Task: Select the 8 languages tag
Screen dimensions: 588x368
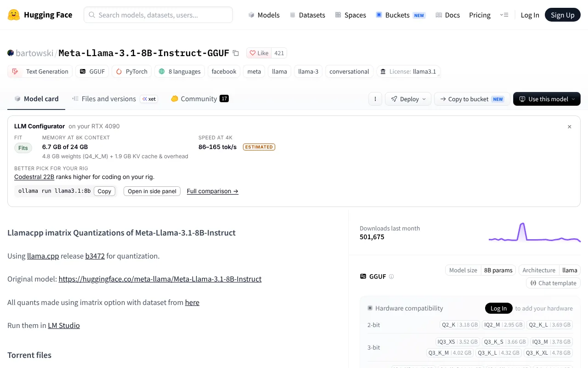Action: click(x=180, y=71)
